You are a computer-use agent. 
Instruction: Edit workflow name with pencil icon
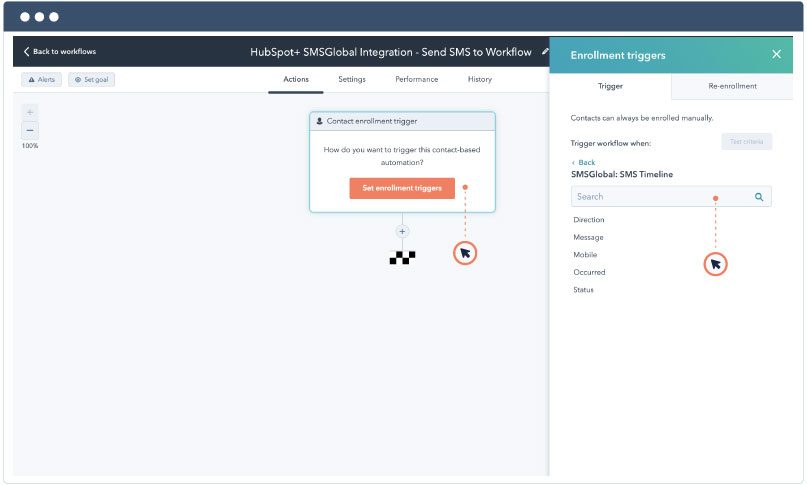tap(545, 51)
